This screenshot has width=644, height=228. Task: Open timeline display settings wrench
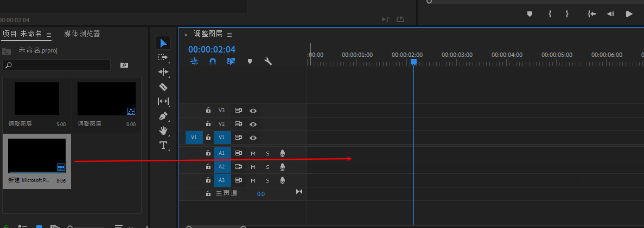(267, 62)
